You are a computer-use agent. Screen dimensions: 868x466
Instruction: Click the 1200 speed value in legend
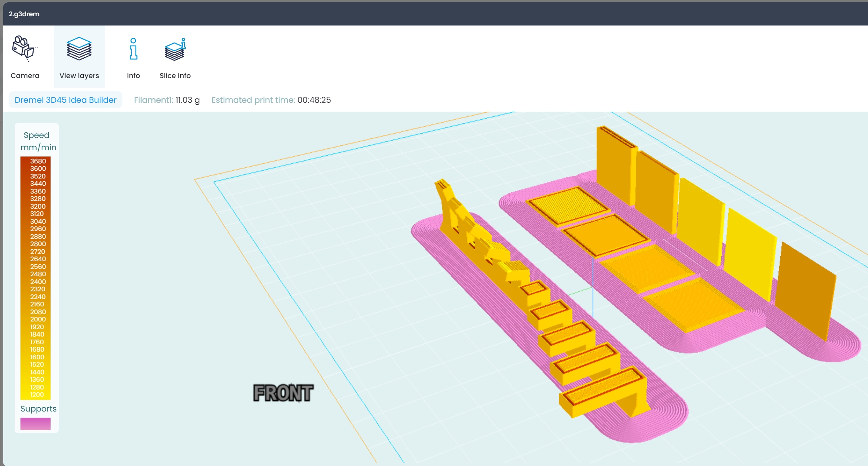(x=37, y=395)
